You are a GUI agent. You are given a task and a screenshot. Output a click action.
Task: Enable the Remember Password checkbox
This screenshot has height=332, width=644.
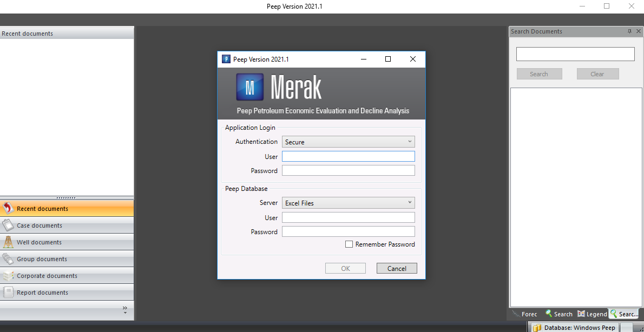[349, 244]
